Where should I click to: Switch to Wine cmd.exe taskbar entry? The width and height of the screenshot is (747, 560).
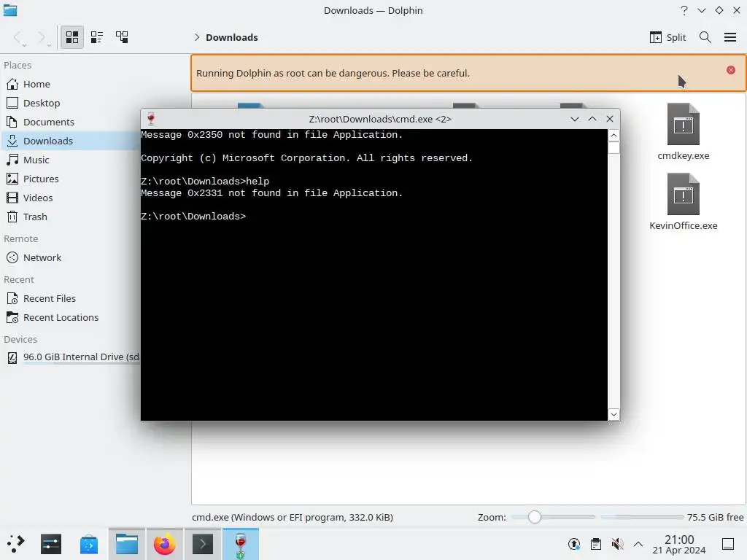tap(241, 544)
